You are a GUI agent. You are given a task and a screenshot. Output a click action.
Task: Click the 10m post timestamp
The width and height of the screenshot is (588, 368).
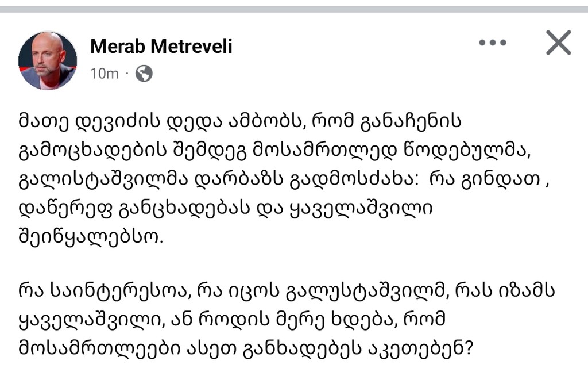(x=105, y=74)
